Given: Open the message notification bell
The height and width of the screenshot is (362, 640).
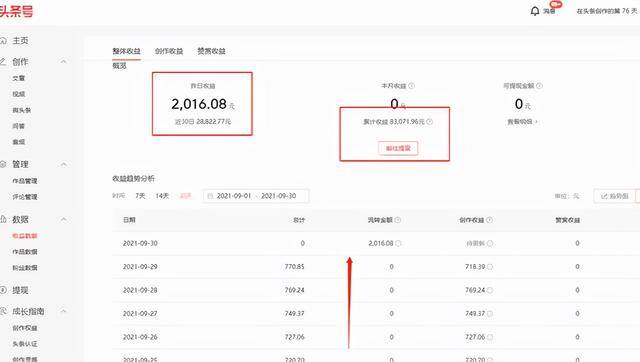Looking at the screenshot, I should [x=535, y=11].
